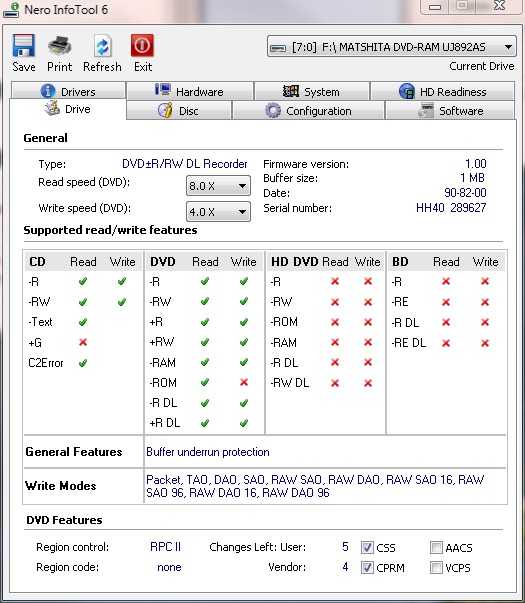
Task: Click the serial number HH40 289627
Action: pyautogui.click(x=451, y=208)
